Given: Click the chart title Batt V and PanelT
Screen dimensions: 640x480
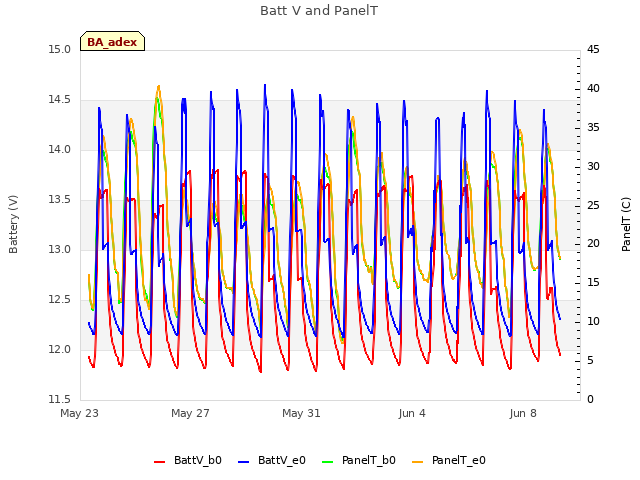Looking at the screenshot, I should point(319,11).
